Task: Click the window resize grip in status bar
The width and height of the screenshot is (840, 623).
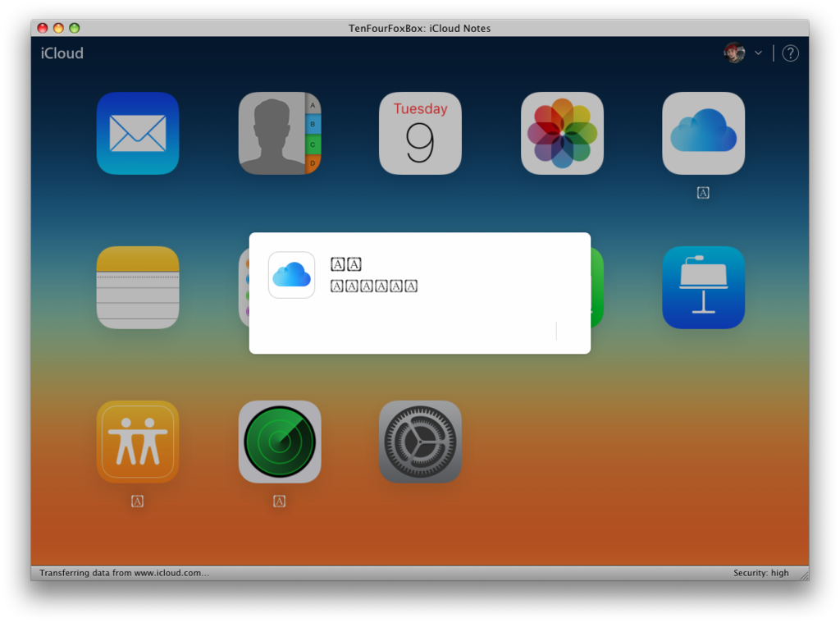Action: (x=804, y=575)
